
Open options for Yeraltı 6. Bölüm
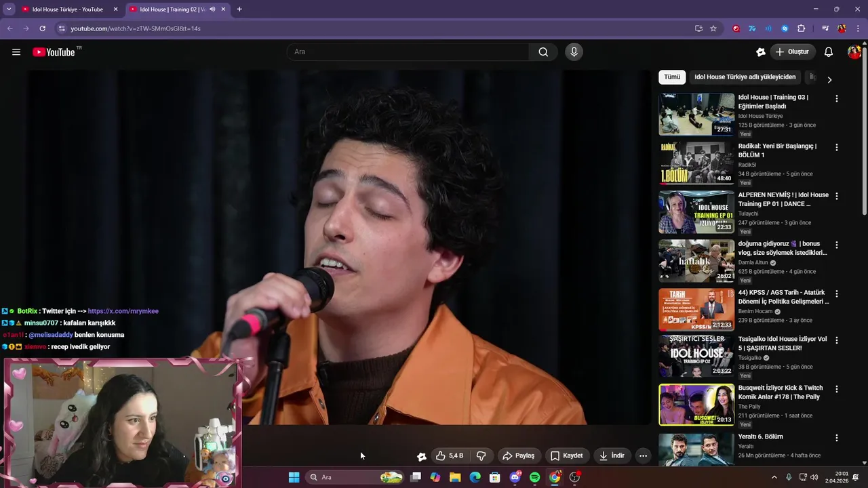tap(836, 438)
